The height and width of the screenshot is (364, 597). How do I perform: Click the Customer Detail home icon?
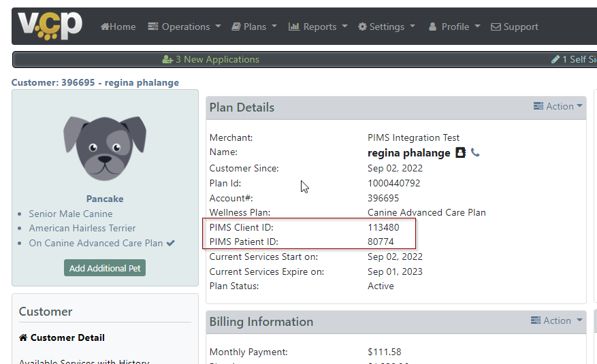pyautogui.click(x=23, y=337)
